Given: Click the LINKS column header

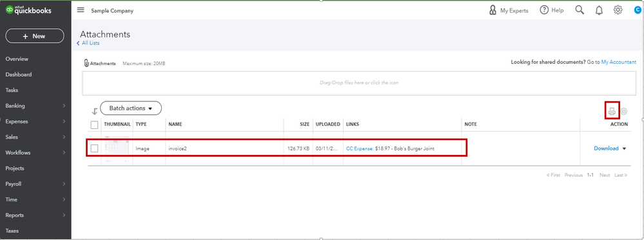Looking at the screenshot, I should [x=353, y=124].
